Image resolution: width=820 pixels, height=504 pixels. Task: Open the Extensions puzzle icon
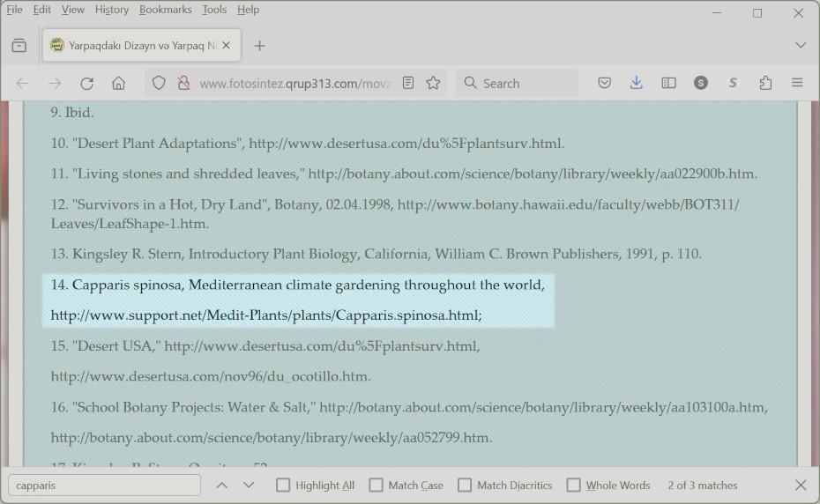click(x=765, y=83)
